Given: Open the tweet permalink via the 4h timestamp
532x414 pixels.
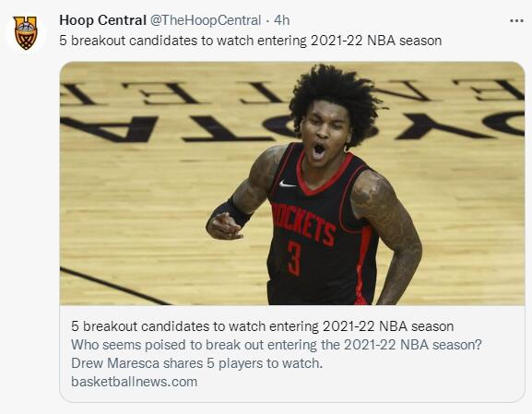Looking at the screenshot, I should pyautogui.click(x=281, y=20).
